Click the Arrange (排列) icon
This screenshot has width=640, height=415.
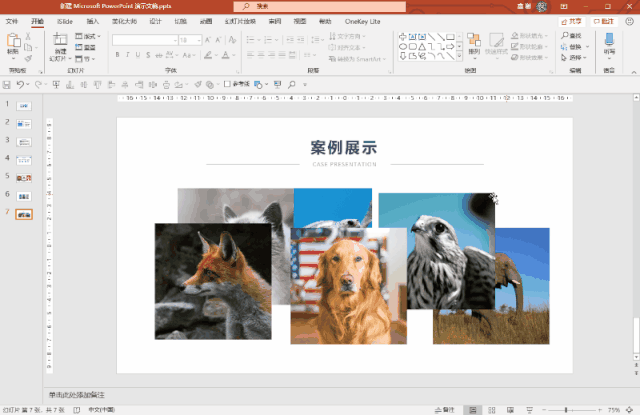(474, 43)
